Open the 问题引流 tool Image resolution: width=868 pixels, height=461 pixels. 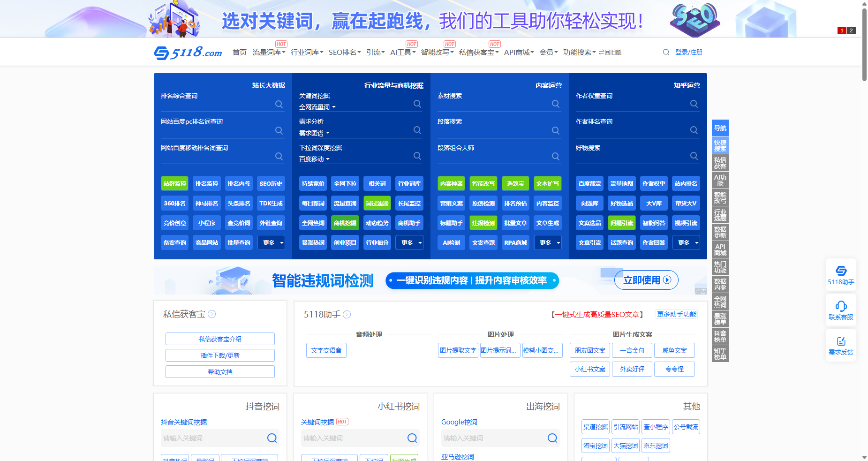coord(622,223)
